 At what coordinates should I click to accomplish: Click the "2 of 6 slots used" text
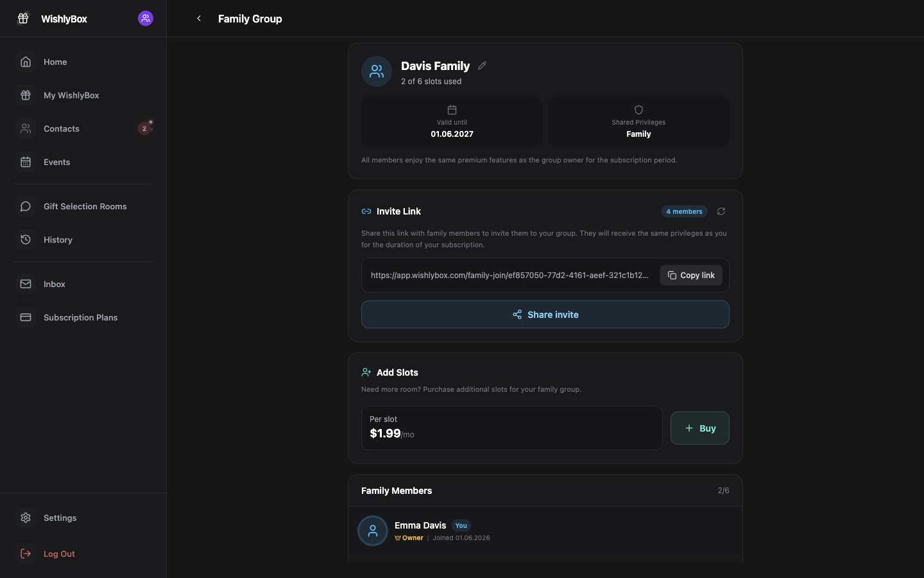click(x=431, y=82)
